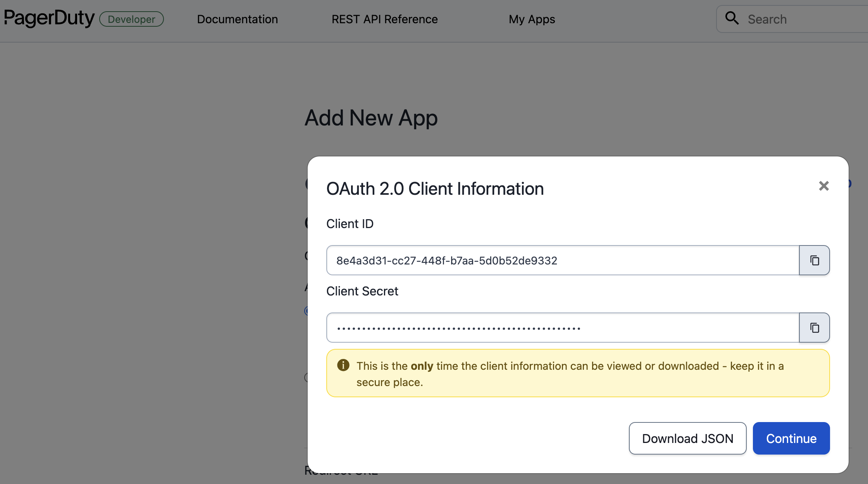This screenshot has width=868, height=484.
Task: Open the Documentation menu item
Action: (x=237, y=19)
